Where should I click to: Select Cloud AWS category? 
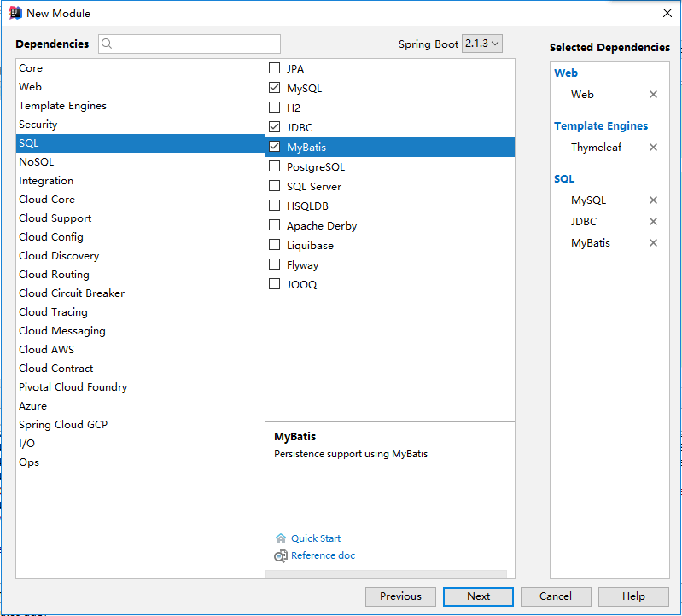click(x=140, y=350)
